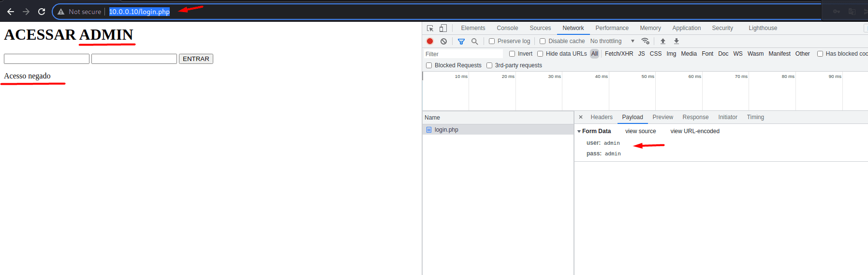Screen dimensions: 868x275
Task: Click the Name column header
Action: point(498,118)
